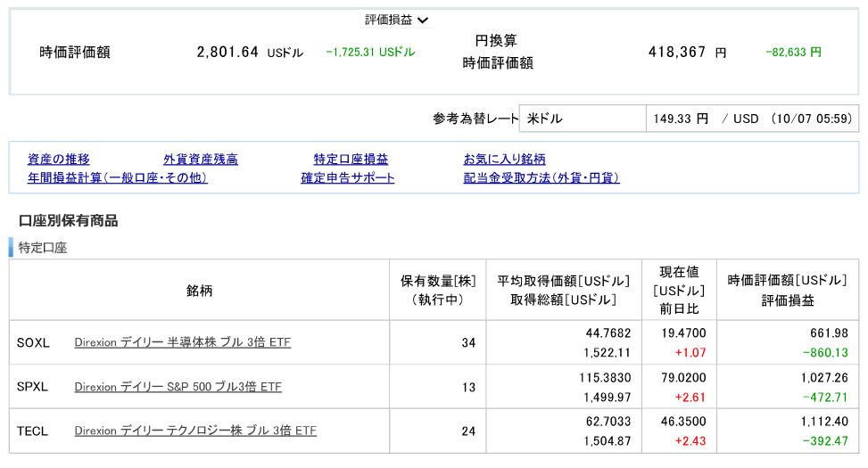Click SPXL total cost 1,499.97
Screen dimensions: 868x468
608,398
